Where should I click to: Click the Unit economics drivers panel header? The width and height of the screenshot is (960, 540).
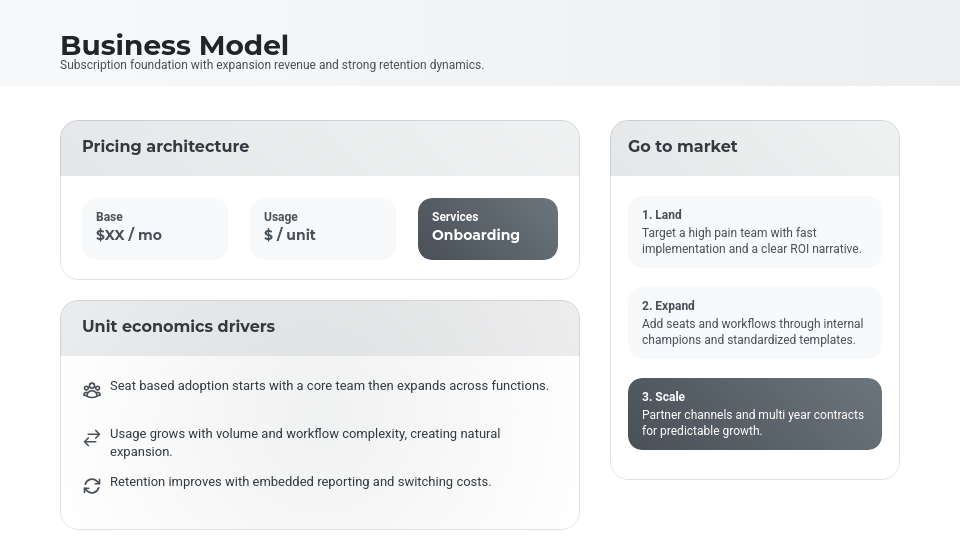coord(320,327)
